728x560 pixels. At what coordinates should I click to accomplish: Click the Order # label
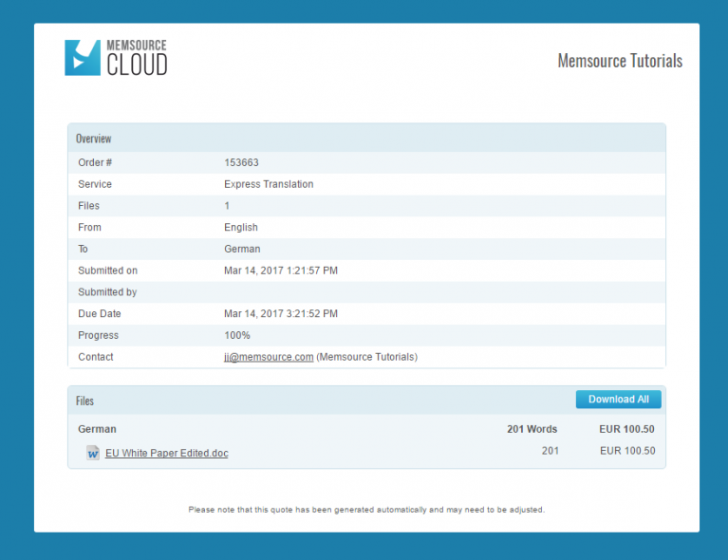pyautogui.click(x=95, y=162)
